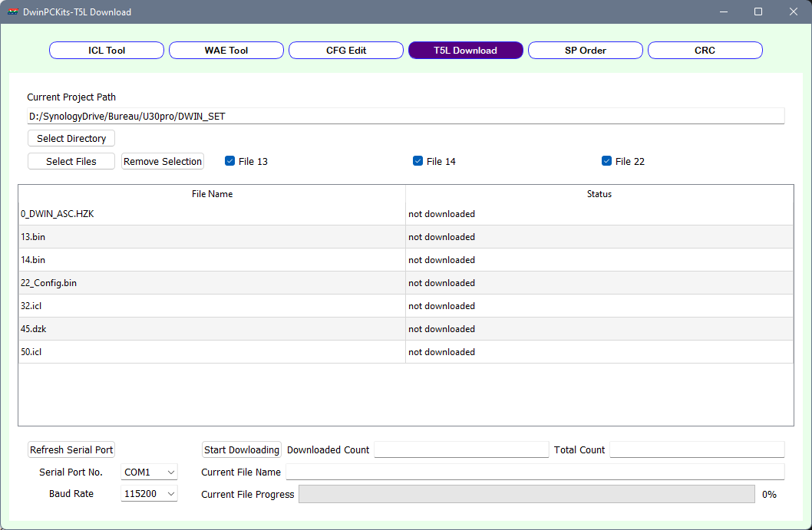
Task: Click the Start Dowloading button
Action: pos(241,449)
